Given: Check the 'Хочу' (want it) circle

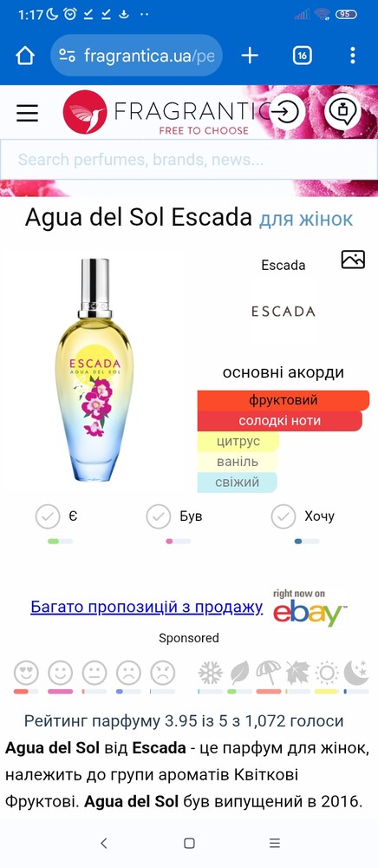Looking at the screenshot, I should click(283, 517).
